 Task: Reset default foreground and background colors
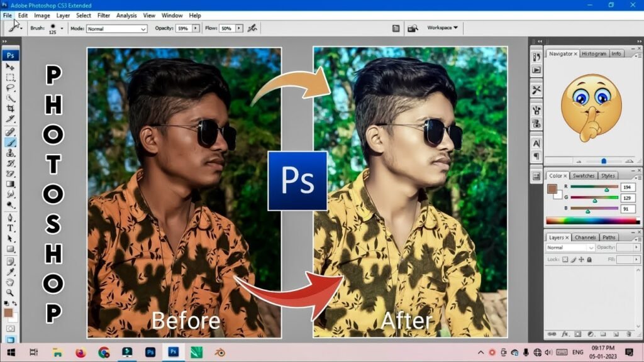(x=6, y=304)
